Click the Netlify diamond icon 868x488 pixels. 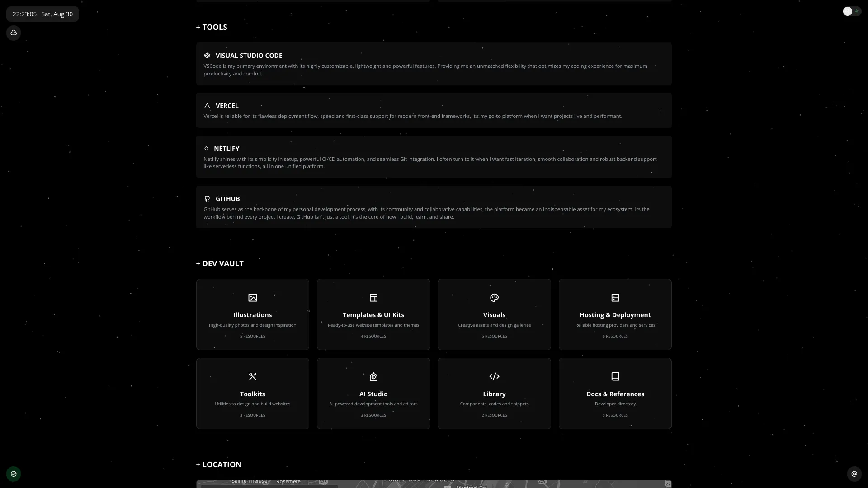tap(206, 149)
